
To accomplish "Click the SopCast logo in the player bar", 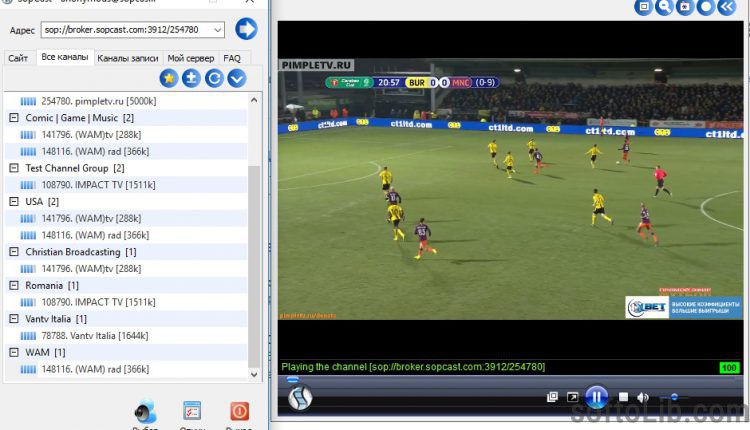I will point(300,397).
